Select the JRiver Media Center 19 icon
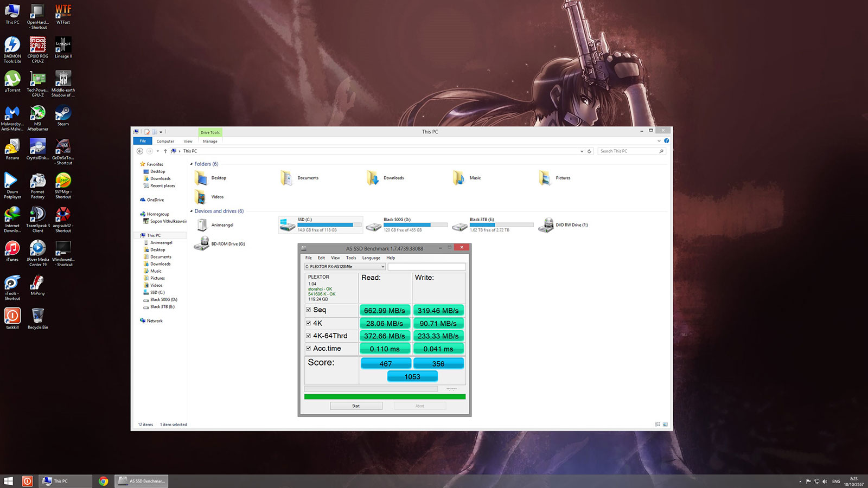 click(x=37, y=254)
